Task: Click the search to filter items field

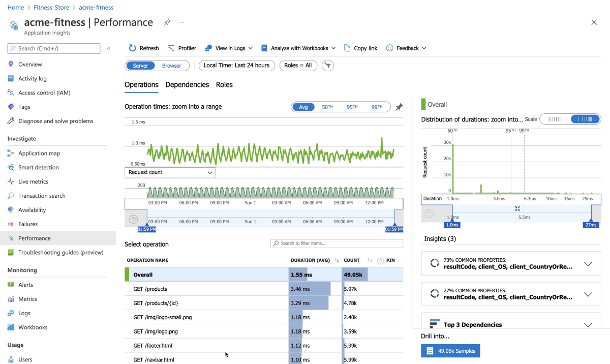Action: point(337,244)
